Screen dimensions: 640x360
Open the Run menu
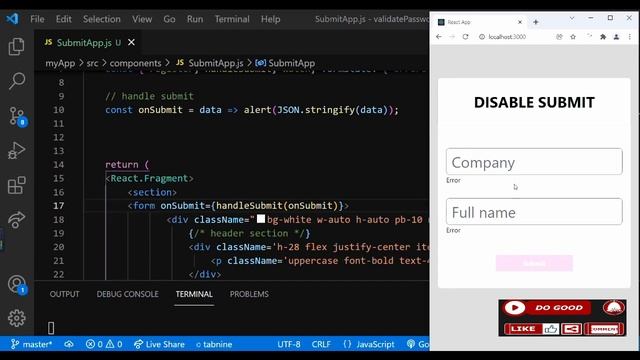(x=195, y=19)
